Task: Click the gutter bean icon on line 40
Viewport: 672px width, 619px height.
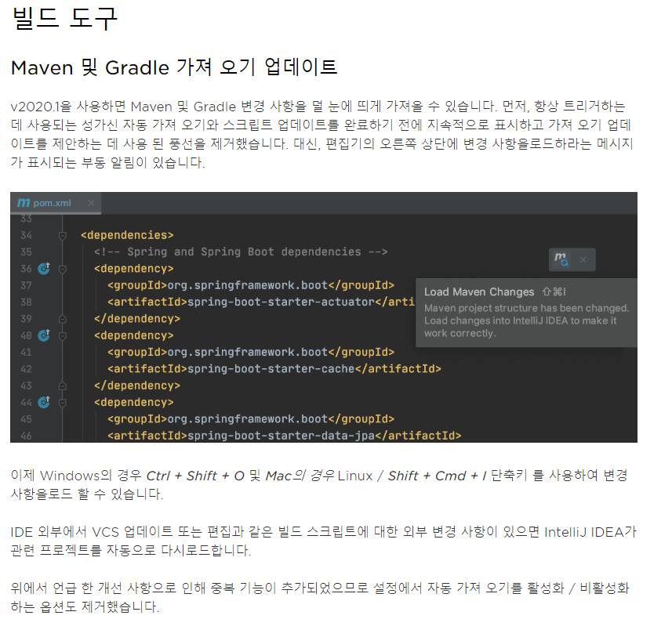Action: click(x=44, y=335)
